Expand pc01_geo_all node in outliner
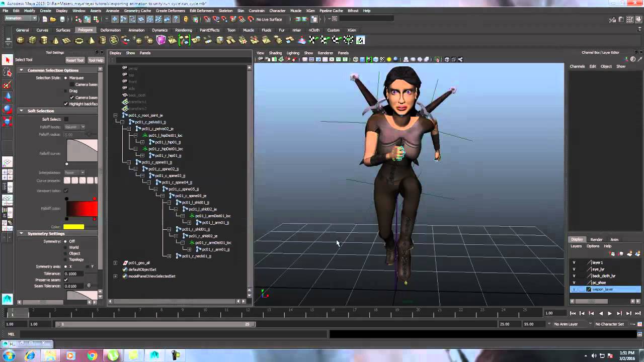 click(115, 262)
